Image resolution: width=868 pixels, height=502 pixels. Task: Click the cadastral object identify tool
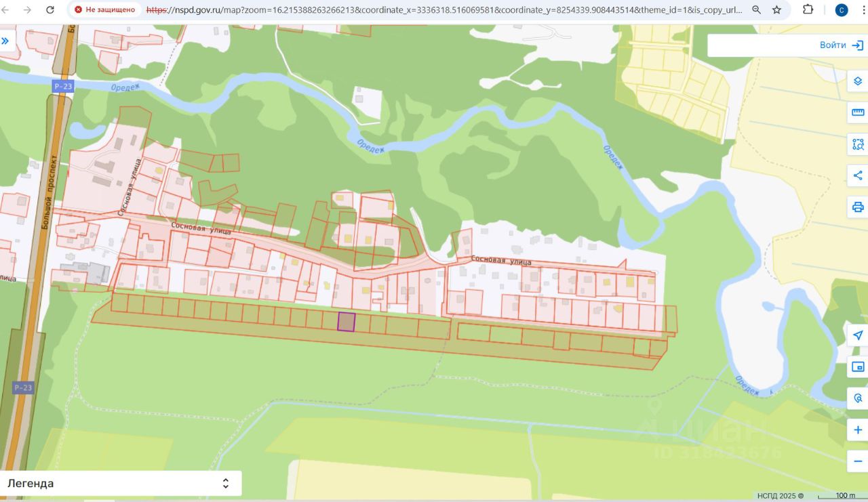point(858,398)
